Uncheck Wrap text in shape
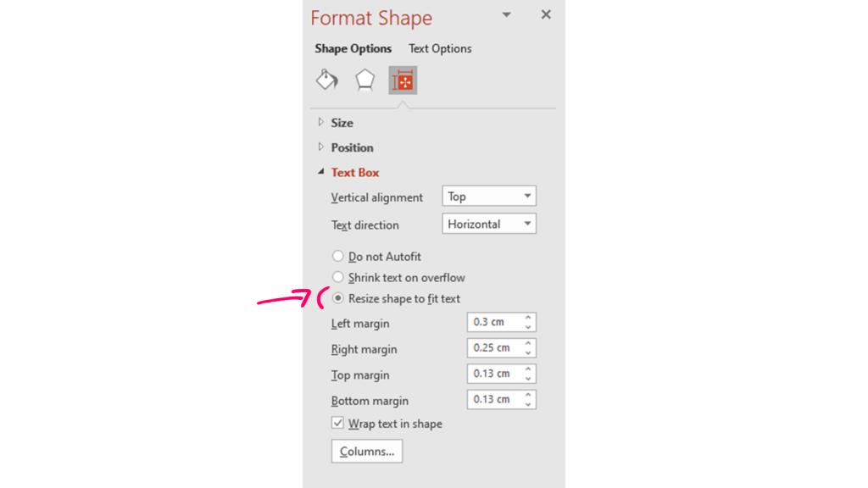 click(337, 423)
